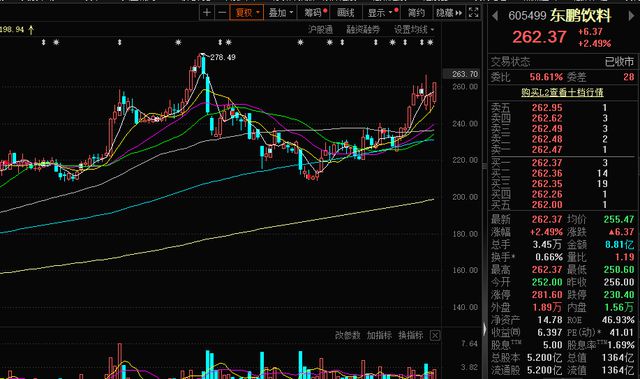Select the 沪股通 tab
The width and height of the screenshot is (640, 379).
(320, 29)
